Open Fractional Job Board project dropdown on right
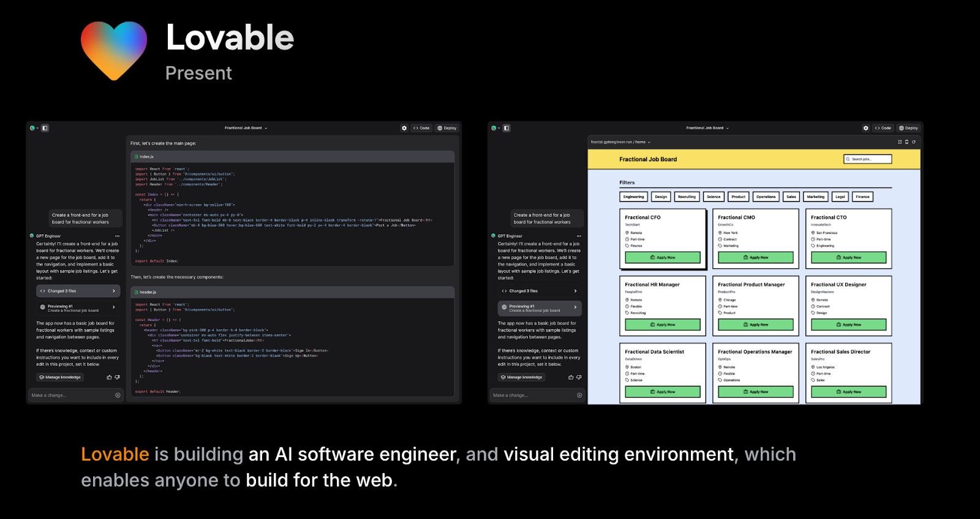Image resolution: width=980 pixels, height=519 pixels. click(707, 128)
